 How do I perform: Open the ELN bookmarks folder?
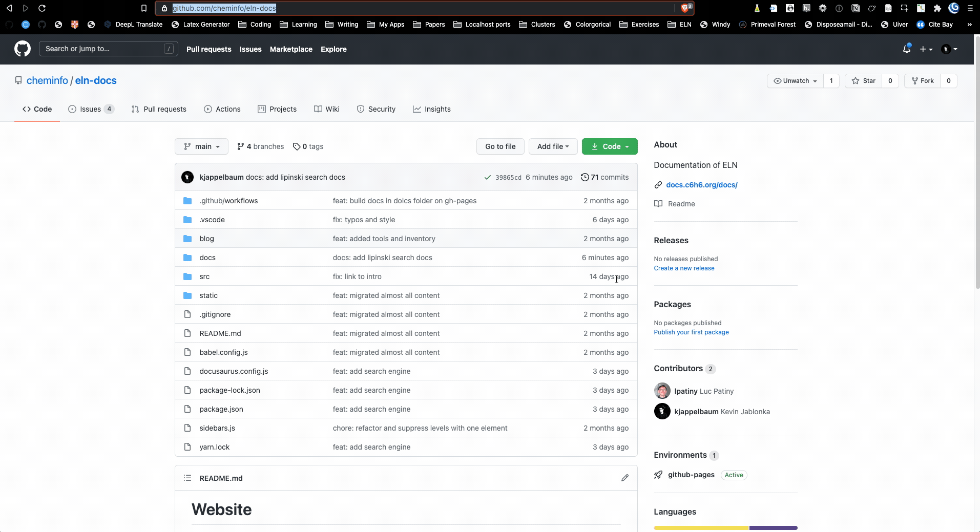pyautogui.click(x=679, y=25)
